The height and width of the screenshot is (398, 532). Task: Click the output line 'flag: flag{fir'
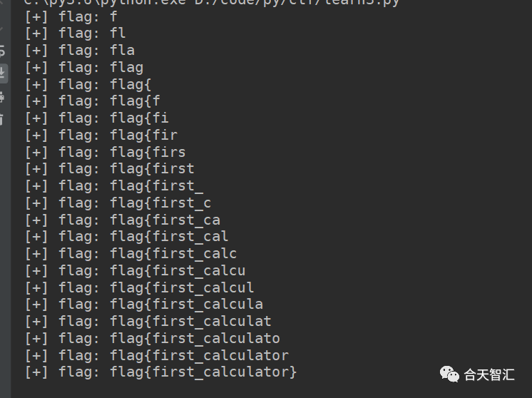[x=101, y=135]
